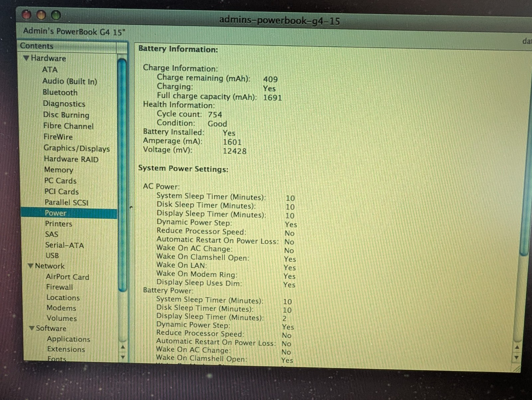Select Diagnostics in the contents list
Image resolution: width=532 pixels, height=400 pixels.
pyautogui.click(x=64, y=104)
